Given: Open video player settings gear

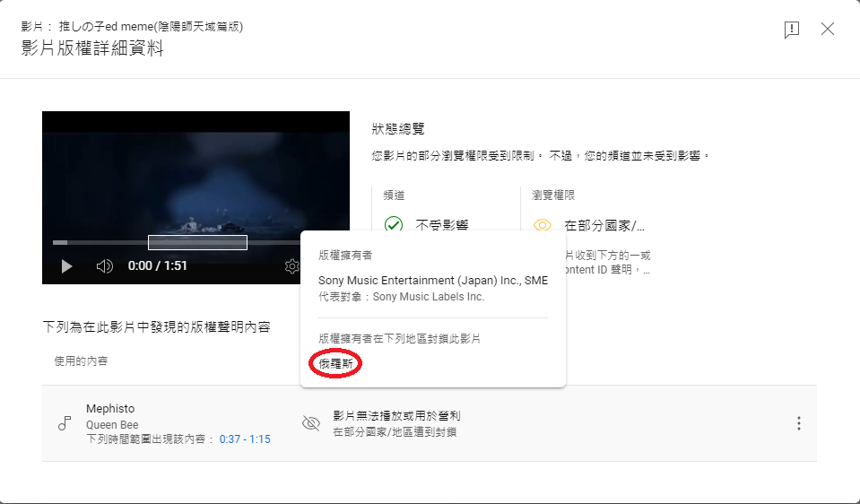Looking at the screenshot, I should 291,266.
